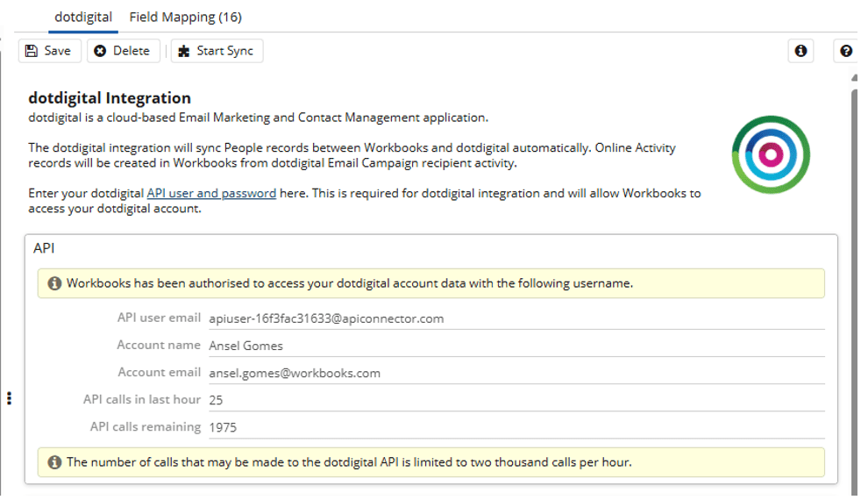Click the Delete cross icon
868x500 pixels.
tap(100, 51)
